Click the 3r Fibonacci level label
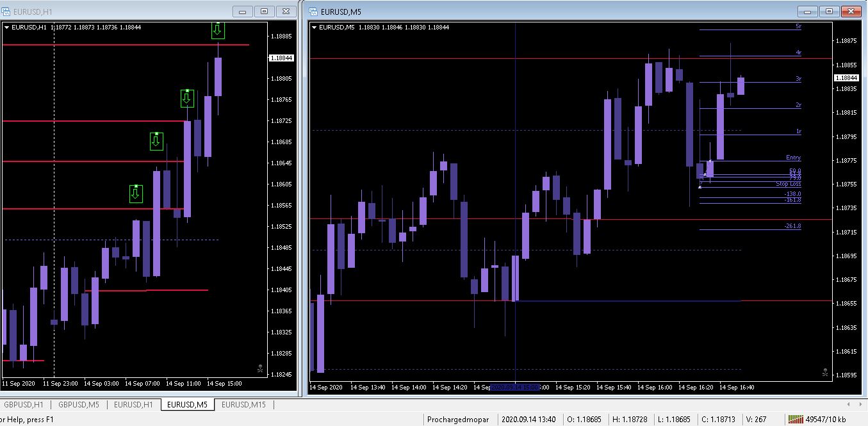This screenshot has height=426, width=868. click(x=798, y=79)
